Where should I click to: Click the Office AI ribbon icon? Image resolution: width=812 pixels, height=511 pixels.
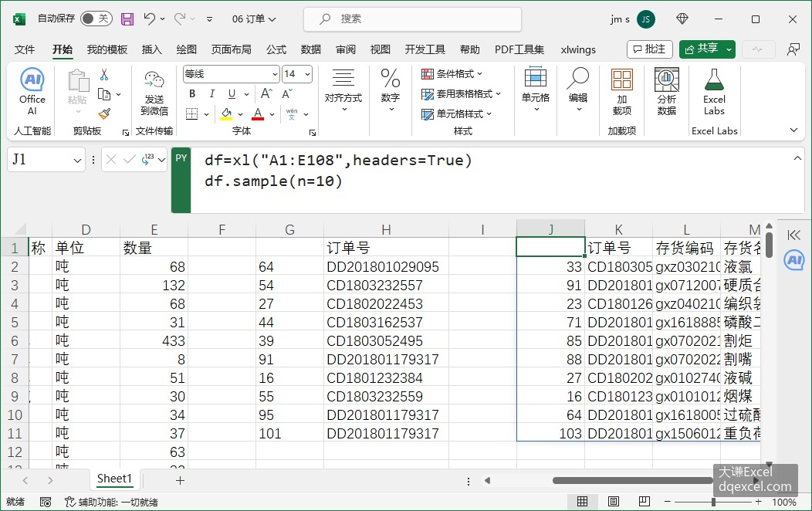click(32, 92)
